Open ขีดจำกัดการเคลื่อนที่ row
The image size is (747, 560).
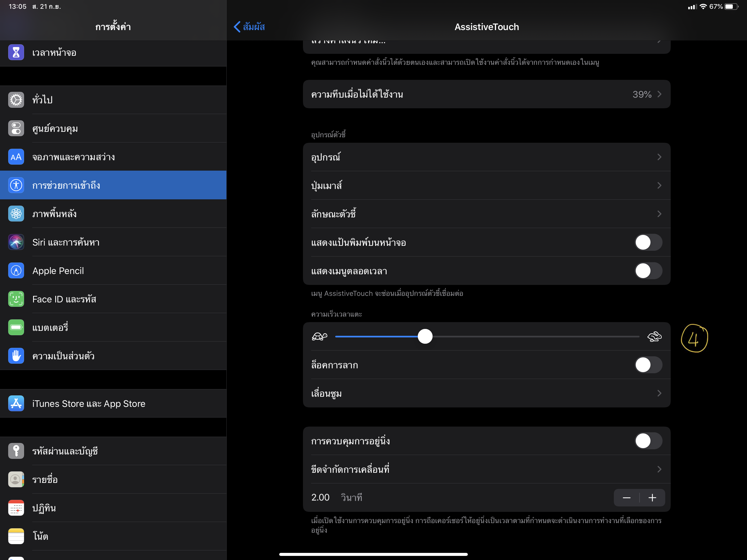pos(487,469)
